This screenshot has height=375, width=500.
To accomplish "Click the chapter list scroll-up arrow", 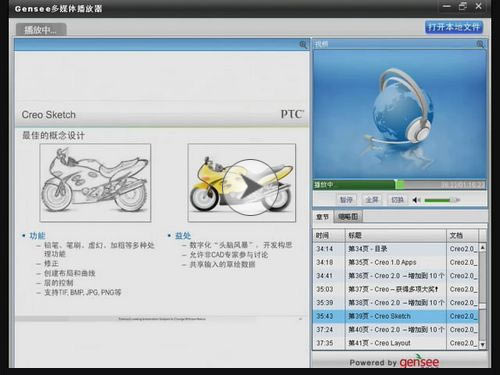I will pyautogui.click(x=482, y=247).
